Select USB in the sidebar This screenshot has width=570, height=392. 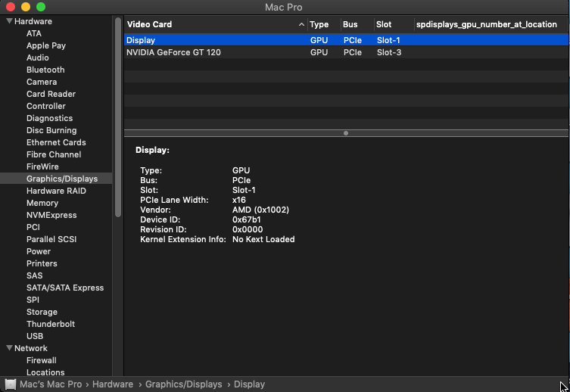pos(35,336)
